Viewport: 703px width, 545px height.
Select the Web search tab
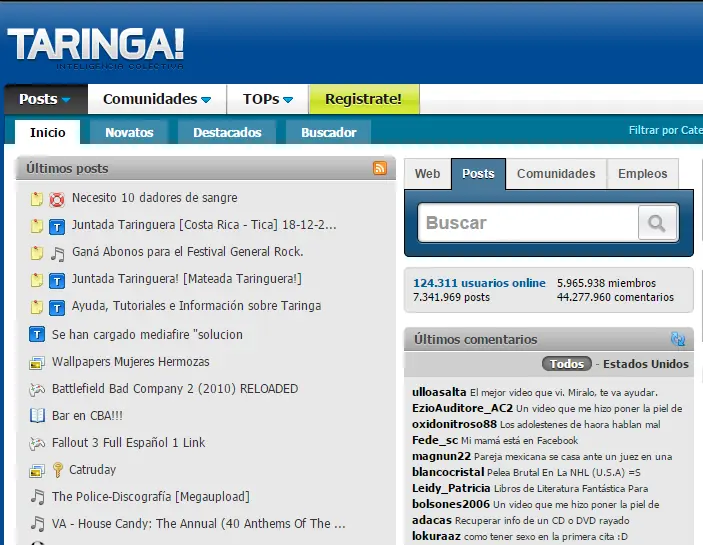click(427, 173)
